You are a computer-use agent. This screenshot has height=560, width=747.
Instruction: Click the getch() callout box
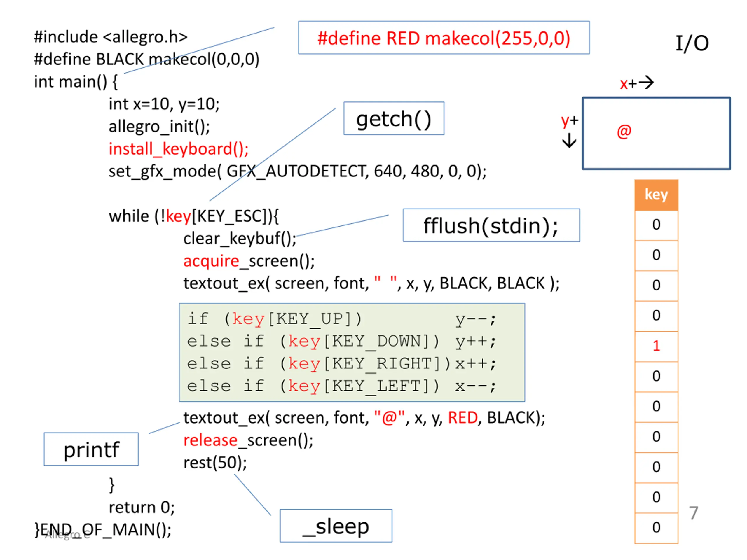pos(394,118)
